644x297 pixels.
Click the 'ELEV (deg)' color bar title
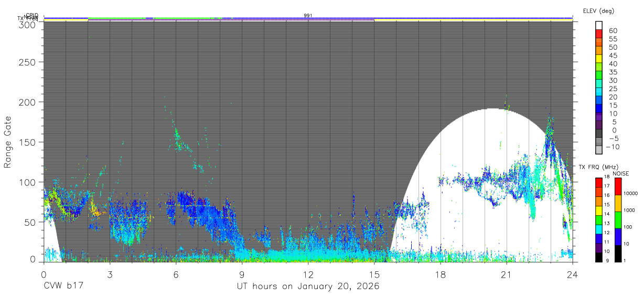[598, 11]
